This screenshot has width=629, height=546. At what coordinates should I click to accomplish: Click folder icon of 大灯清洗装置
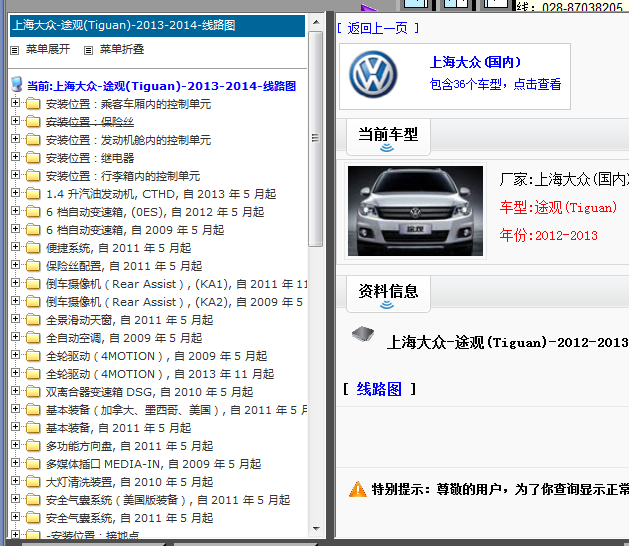click(33, 482)
